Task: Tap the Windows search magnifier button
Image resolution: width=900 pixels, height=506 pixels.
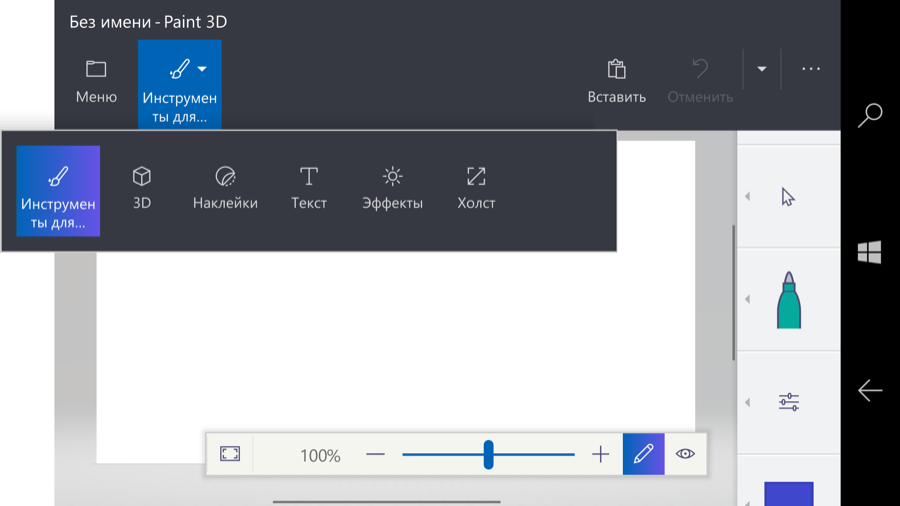Action: click(870, 115)
